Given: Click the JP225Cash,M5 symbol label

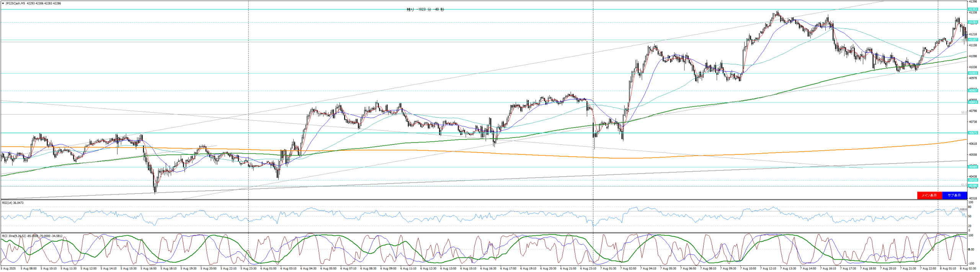Looking at the screenshot, I should click(15, 3).
